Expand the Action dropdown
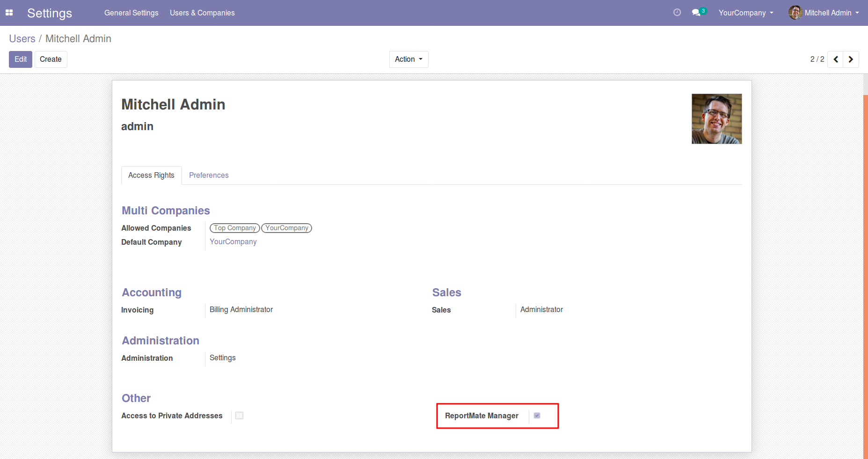This screenshot has width=868, height=459. [408, 59]
